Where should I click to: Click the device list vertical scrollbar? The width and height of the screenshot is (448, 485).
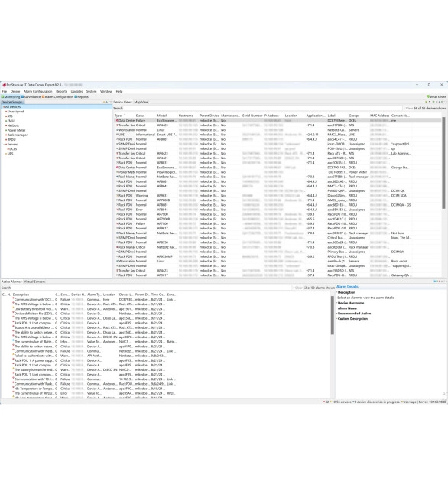(443, 162)
